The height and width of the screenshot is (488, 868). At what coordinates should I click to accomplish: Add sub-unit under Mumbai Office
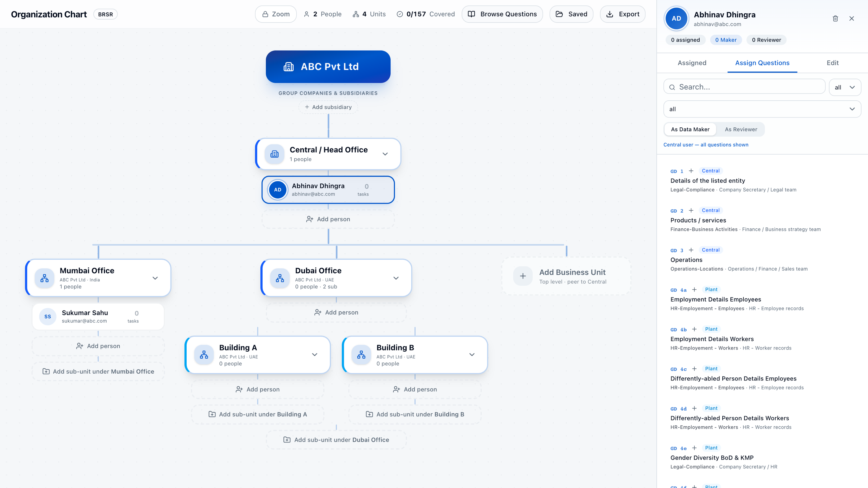pos(98,371)
